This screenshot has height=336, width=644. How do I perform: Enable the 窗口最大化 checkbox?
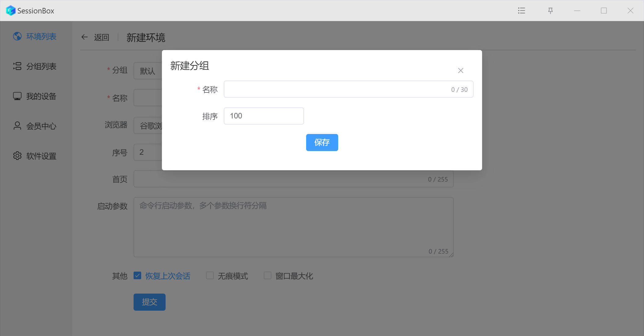pyautogui.click(x=267, y=276)
